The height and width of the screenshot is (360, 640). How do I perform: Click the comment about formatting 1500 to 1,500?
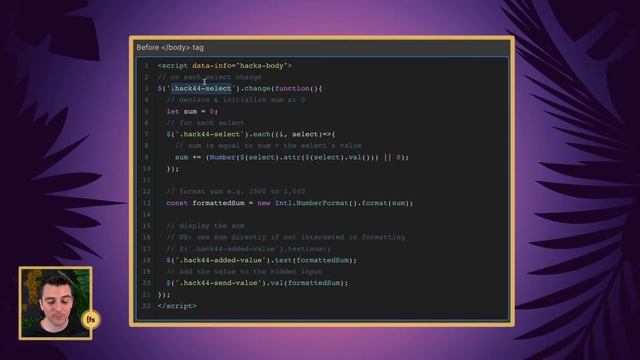(236, 191)
